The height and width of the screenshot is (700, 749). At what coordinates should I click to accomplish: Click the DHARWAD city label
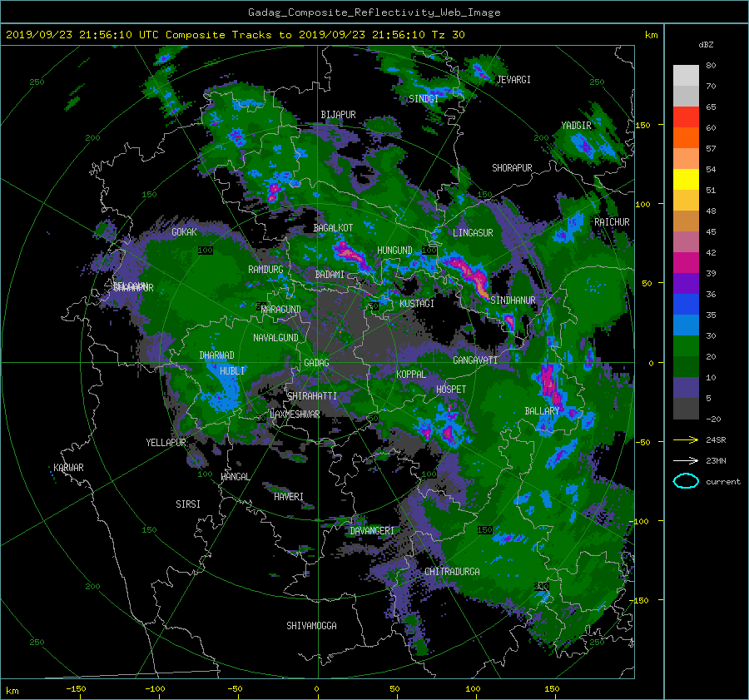tap(216, 355)
